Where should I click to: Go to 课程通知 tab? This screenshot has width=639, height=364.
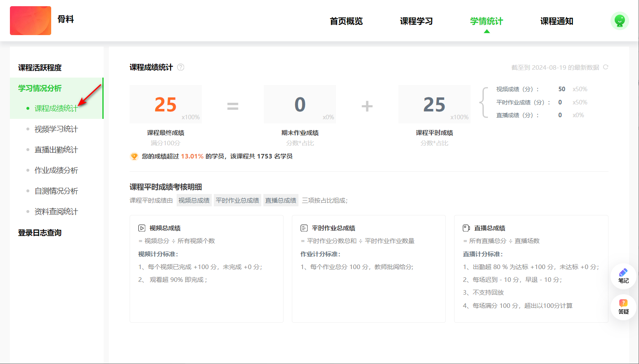pos(556,21)
